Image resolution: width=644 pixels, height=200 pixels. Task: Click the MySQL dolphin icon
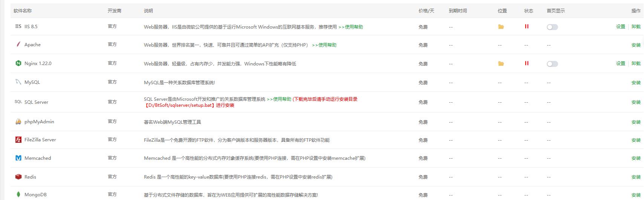(x=18, y=82)
